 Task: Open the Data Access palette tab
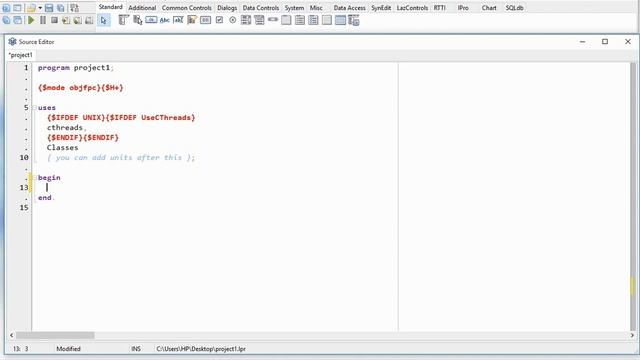tap(349, 8)
